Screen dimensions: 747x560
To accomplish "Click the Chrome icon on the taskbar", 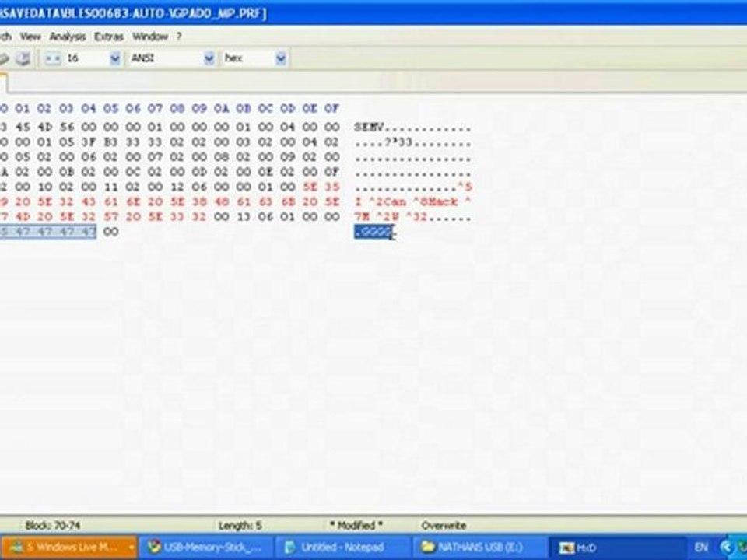I will coord(153,547).
